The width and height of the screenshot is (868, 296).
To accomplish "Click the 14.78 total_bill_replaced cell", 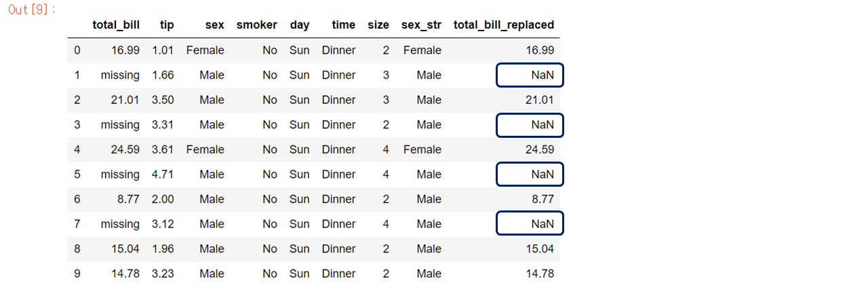I will pos(540,274).
